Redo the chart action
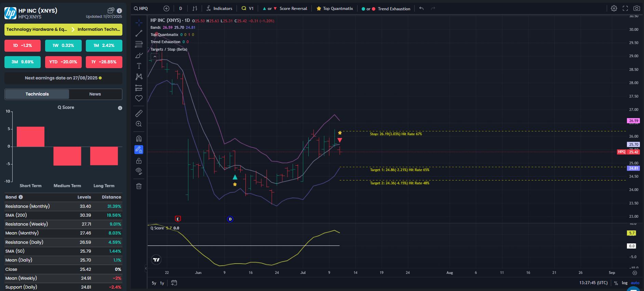The image size is (644, 291). [433, 9]
